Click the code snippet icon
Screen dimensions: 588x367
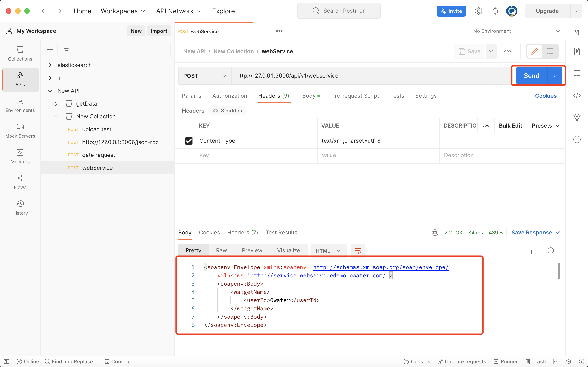(577, 96)
